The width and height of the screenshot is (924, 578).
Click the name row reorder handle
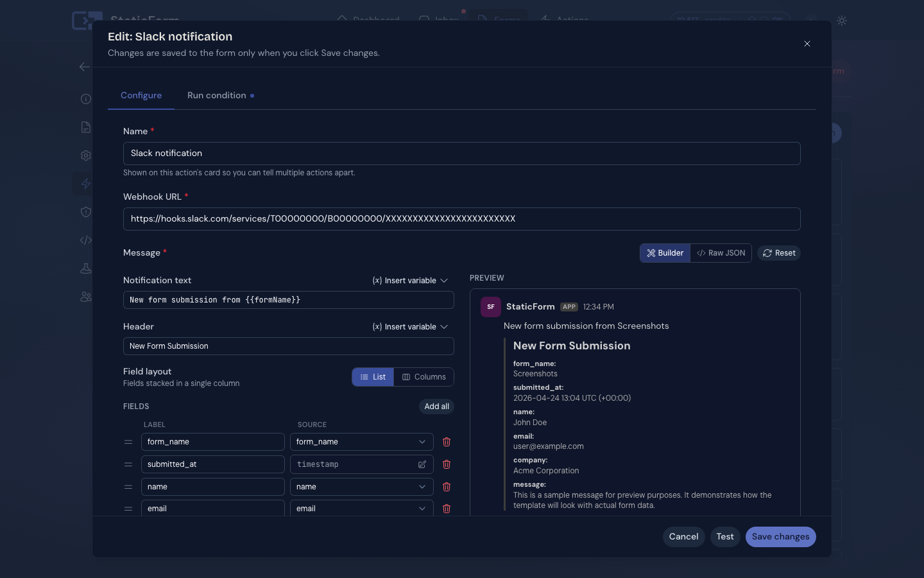[x=128, y=487]
